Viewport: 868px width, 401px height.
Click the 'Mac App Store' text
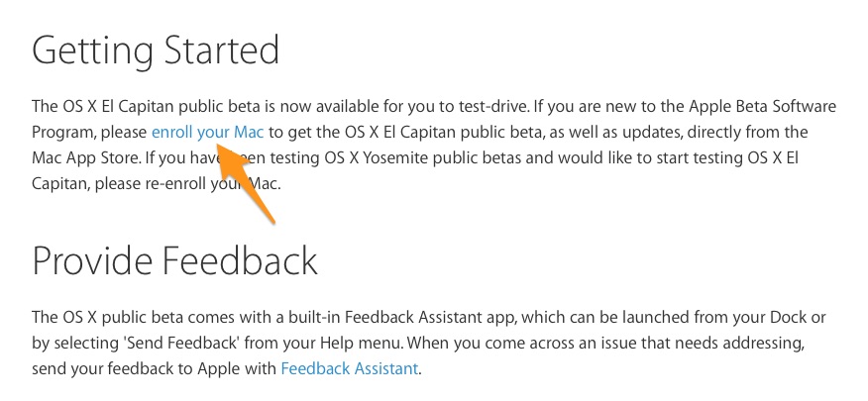pos(86,158)
